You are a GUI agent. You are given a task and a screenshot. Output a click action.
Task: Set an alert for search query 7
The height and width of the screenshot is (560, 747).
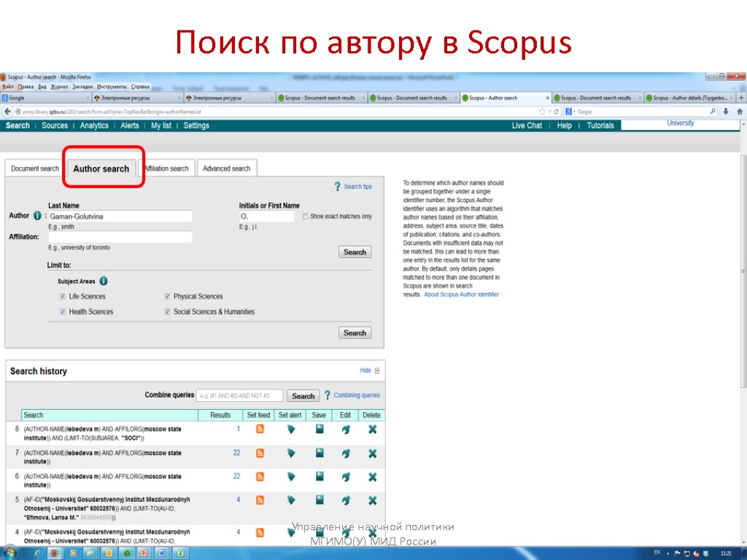point(291,453)
